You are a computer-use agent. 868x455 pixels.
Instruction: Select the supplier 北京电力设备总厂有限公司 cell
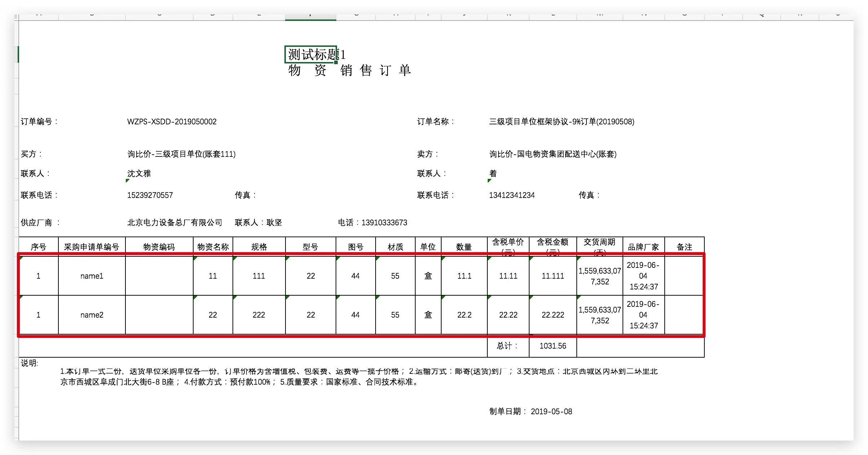(175, 222)
